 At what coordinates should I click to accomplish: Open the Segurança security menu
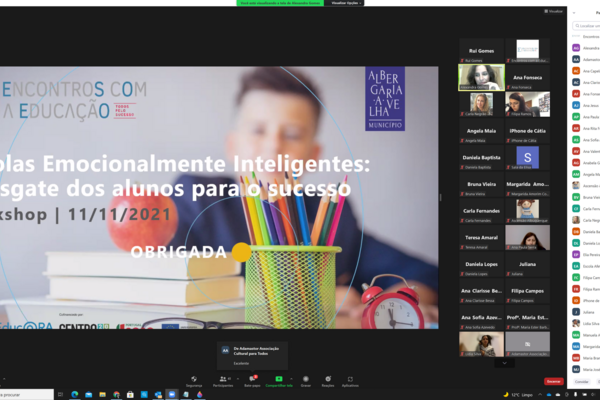coord(194,381)
